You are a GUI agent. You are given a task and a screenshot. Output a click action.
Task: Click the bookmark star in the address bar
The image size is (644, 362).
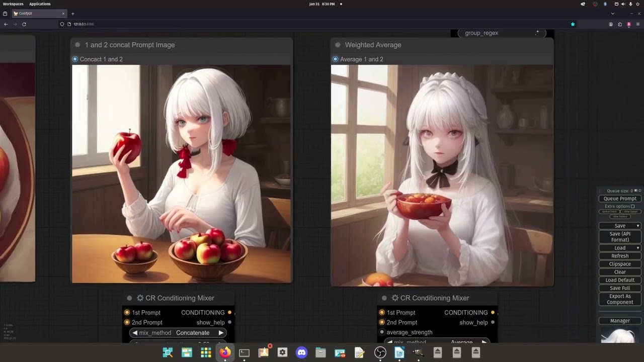point(573,24)
